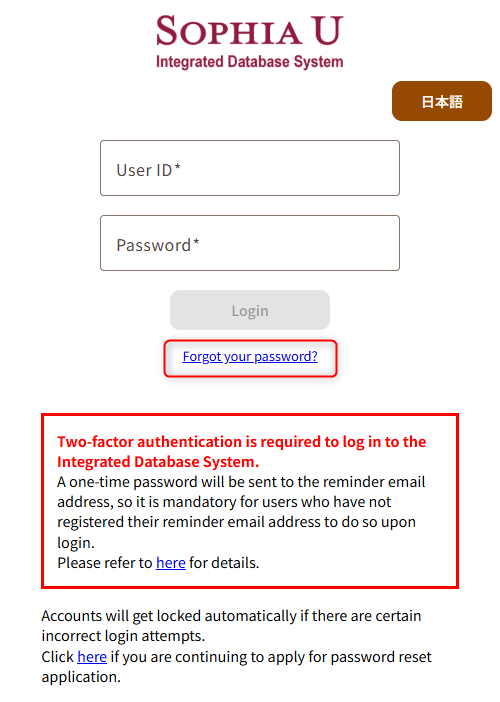Click the greyed-out Login button

click(x=250, y=310)
